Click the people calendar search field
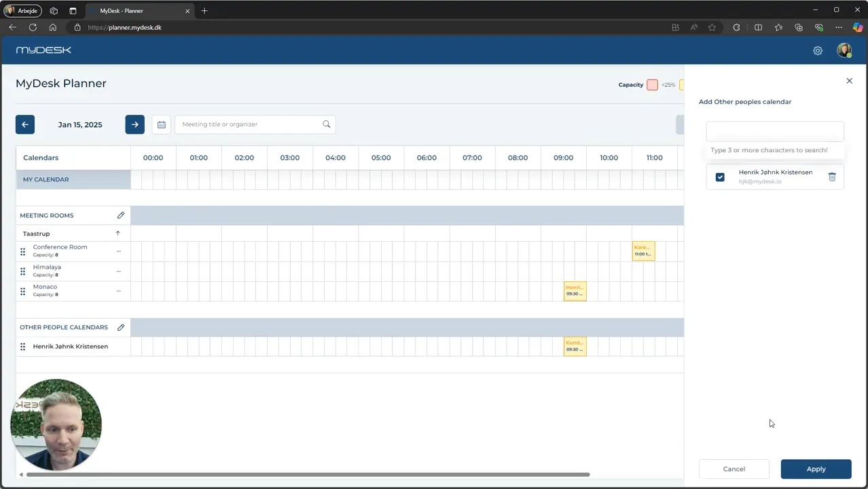The height and width of the screenshot is (489, 868). point(775,131)
